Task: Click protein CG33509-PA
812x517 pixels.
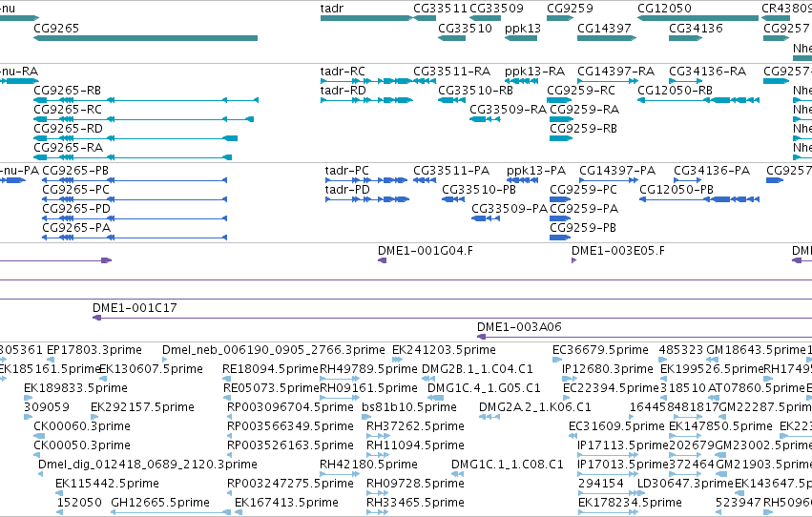Action: point(486,218)
